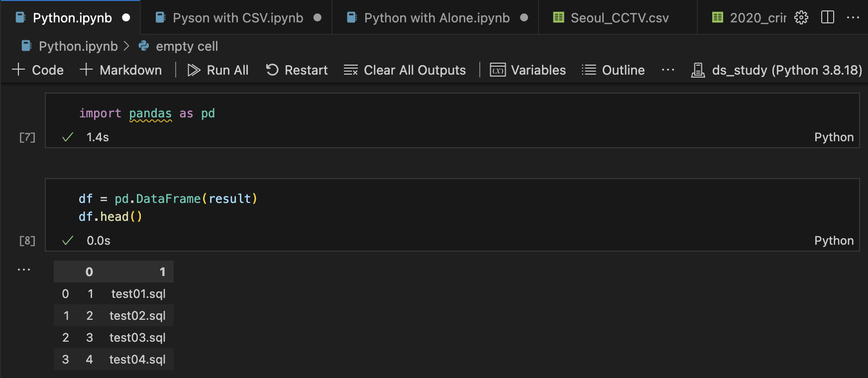This screenshot has height=378, width=868.
Task: Open the settings gear in tab bar
Action: pos(801,18)
